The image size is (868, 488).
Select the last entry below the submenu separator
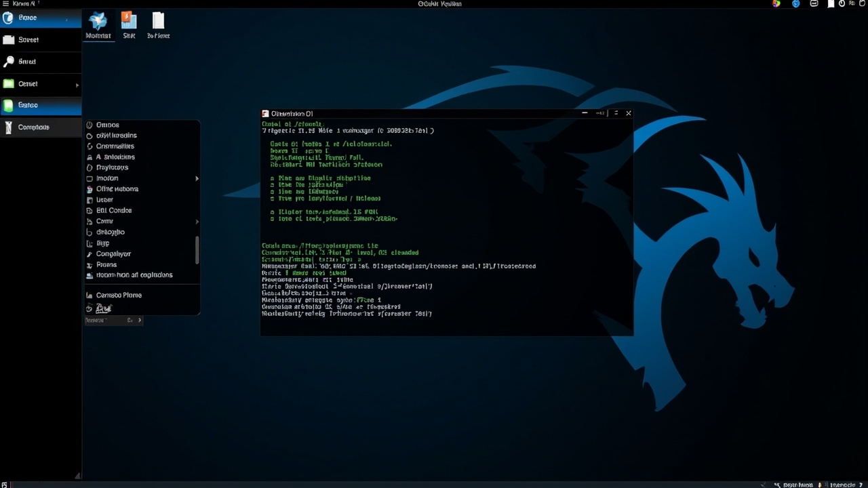pyautogui.click(x=141, y=308)
